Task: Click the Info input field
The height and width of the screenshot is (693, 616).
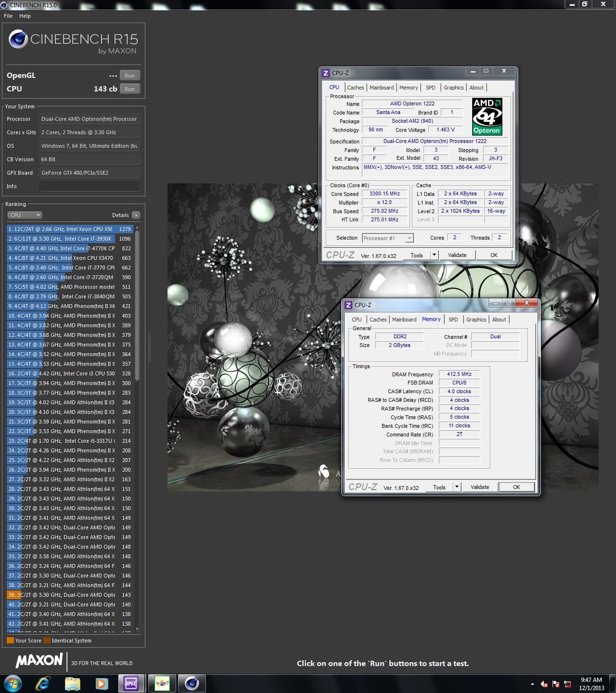Action: pyautogui.click(x=90, y=186)
